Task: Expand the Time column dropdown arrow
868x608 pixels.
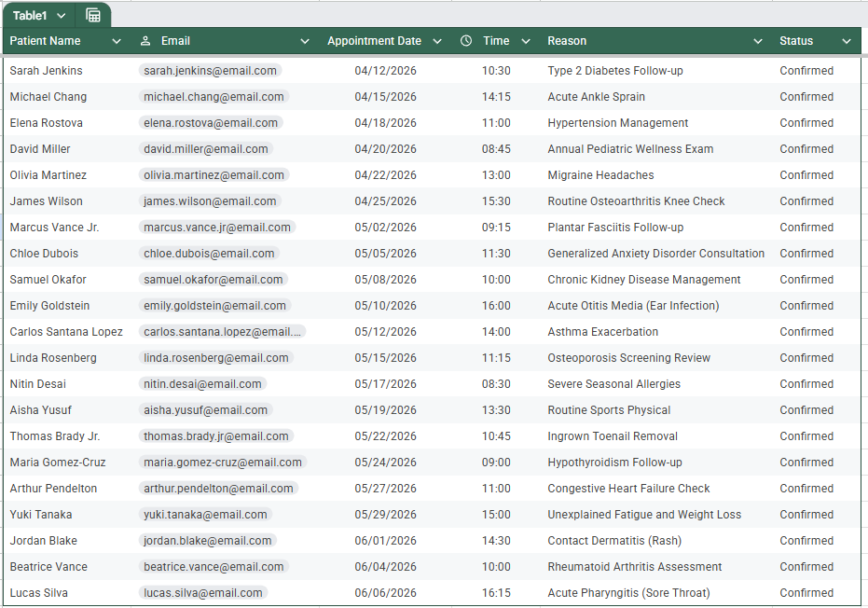Action: 526,41
